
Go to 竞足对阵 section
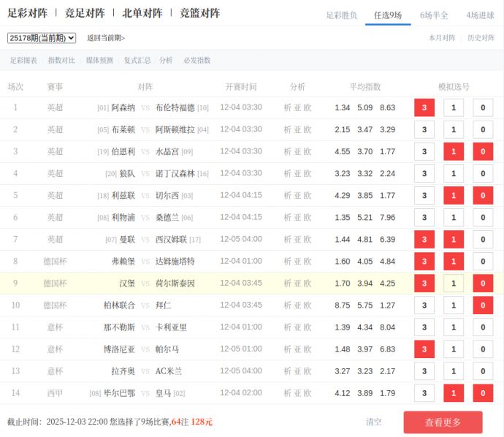(x=85, y=13)
